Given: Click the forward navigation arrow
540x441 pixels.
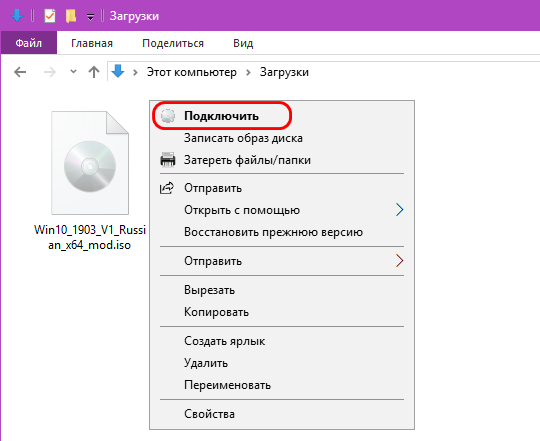Looking at the screenshot, I should click(50, 72).
